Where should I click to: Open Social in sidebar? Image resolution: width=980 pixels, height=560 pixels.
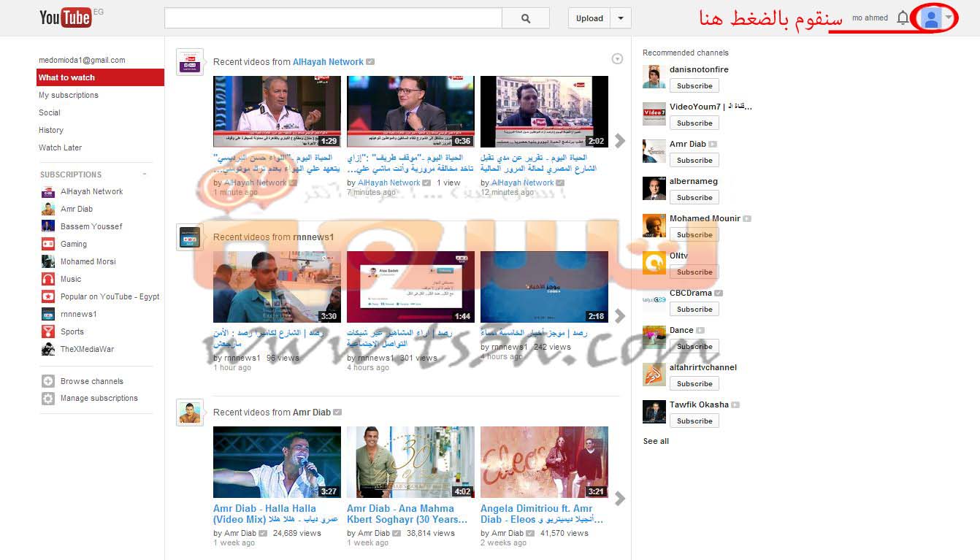click(x=50, y=112)
